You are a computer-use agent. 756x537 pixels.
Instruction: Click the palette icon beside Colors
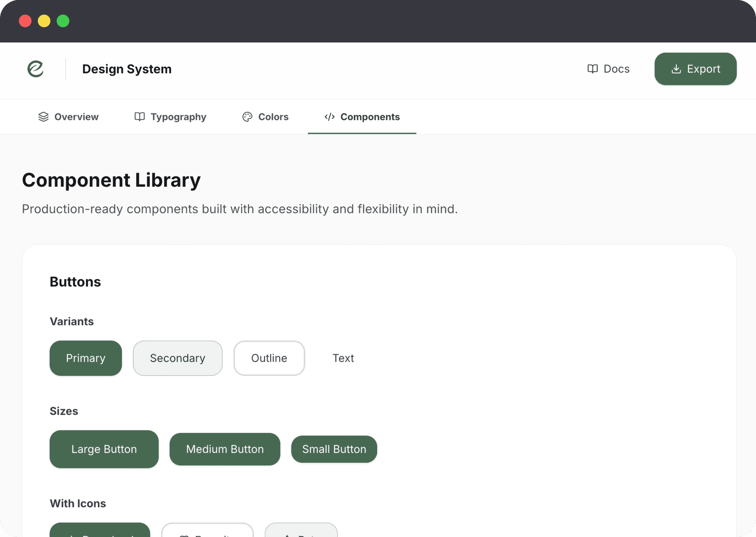pos(247,117)
